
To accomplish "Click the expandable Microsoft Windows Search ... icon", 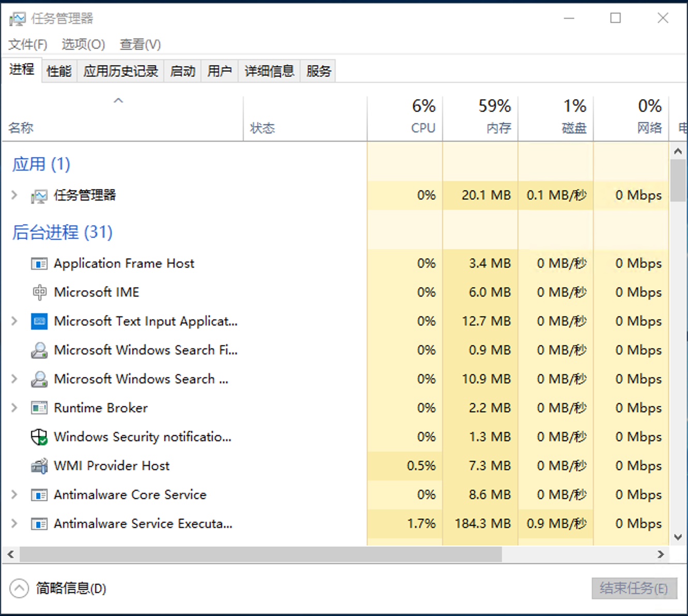I will click(39, 379).
